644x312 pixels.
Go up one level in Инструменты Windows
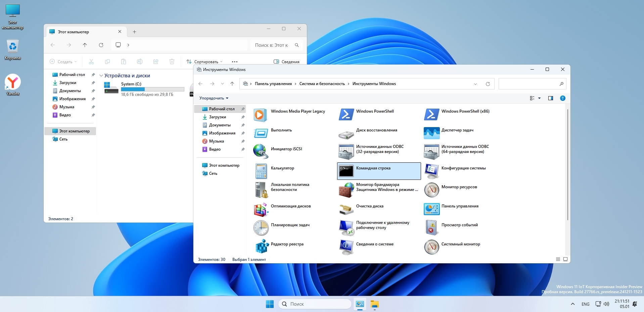232,84
